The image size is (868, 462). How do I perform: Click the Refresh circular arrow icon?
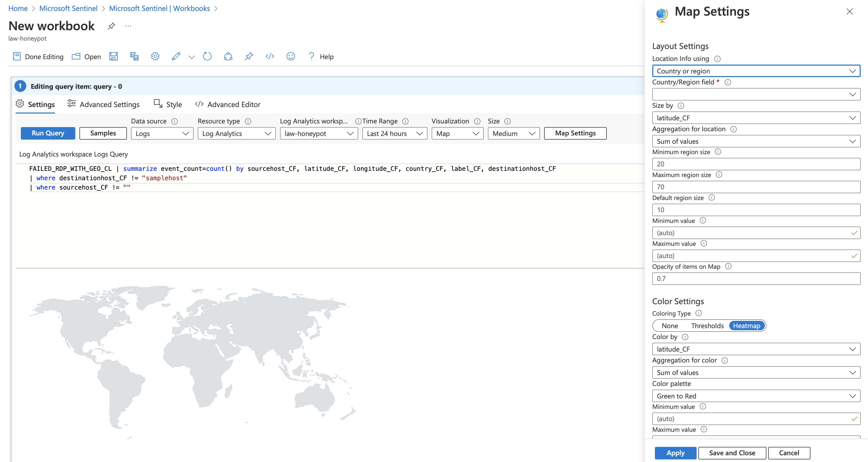point(207,56)
